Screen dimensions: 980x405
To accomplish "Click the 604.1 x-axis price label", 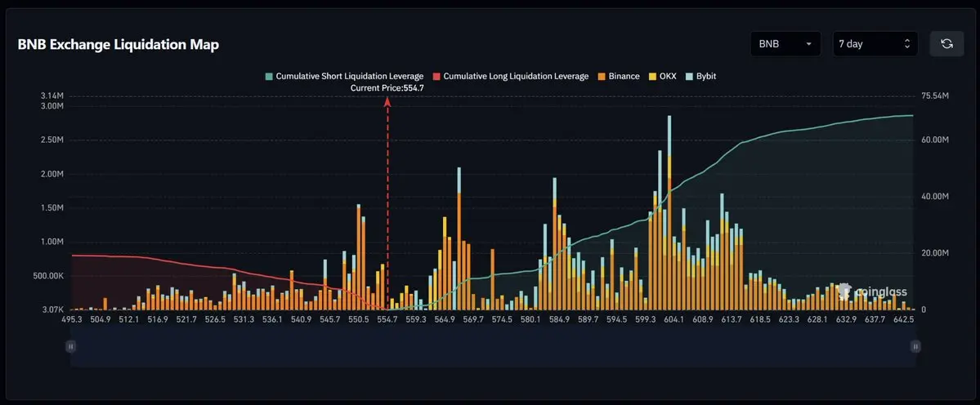I will [673, 319].
